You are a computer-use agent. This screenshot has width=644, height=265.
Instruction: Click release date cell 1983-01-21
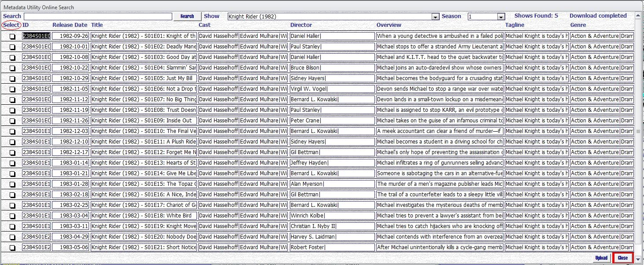point(70,173)
